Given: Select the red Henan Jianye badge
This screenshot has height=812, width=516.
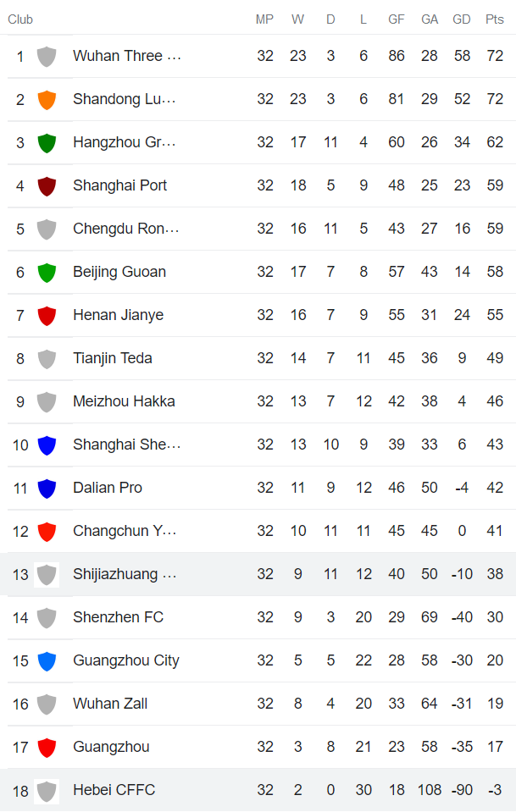Looking at the screenshot, I should (x=47, y=315).
